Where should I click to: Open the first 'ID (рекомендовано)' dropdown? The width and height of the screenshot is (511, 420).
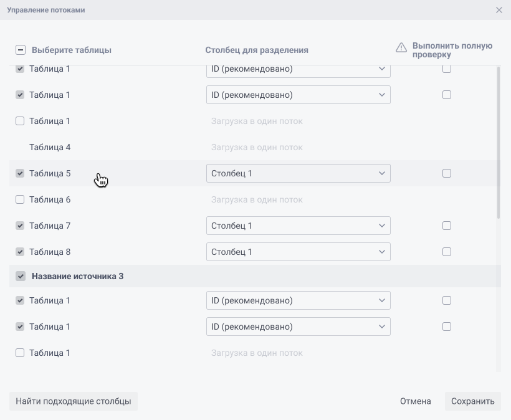pyautogui.click(x=298, y=69)
